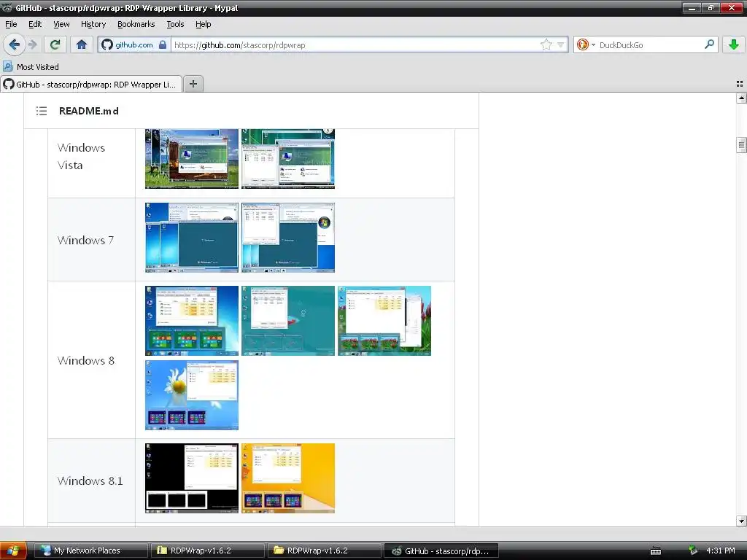This screenshot has height=560, width=747.
Task: Click the padlock security icon
Action: (x=163, y=44)
